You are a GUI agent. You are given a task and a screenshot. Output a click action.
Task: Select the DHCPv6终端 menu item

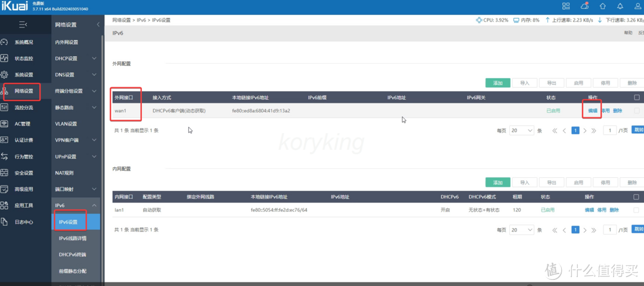72,254
